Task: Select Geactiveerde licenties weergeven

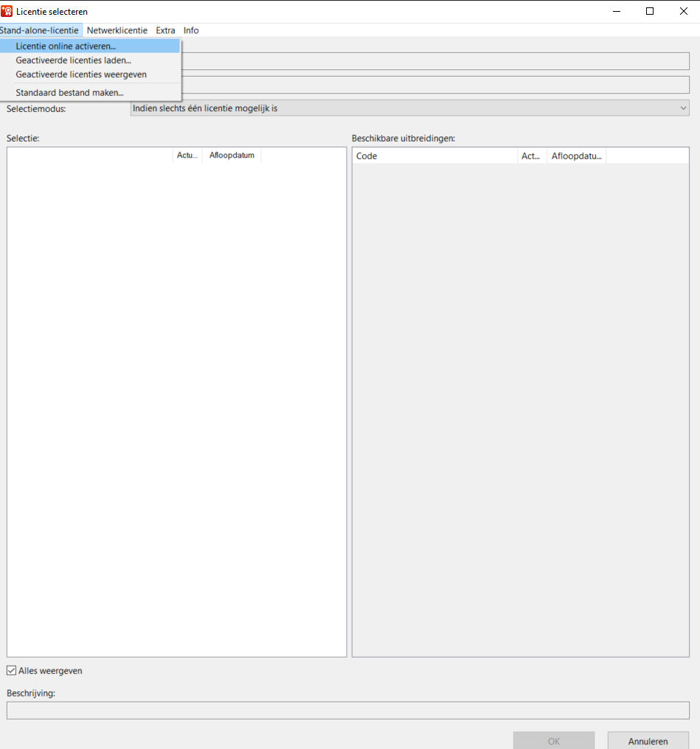Action: [x=90, y=74]
